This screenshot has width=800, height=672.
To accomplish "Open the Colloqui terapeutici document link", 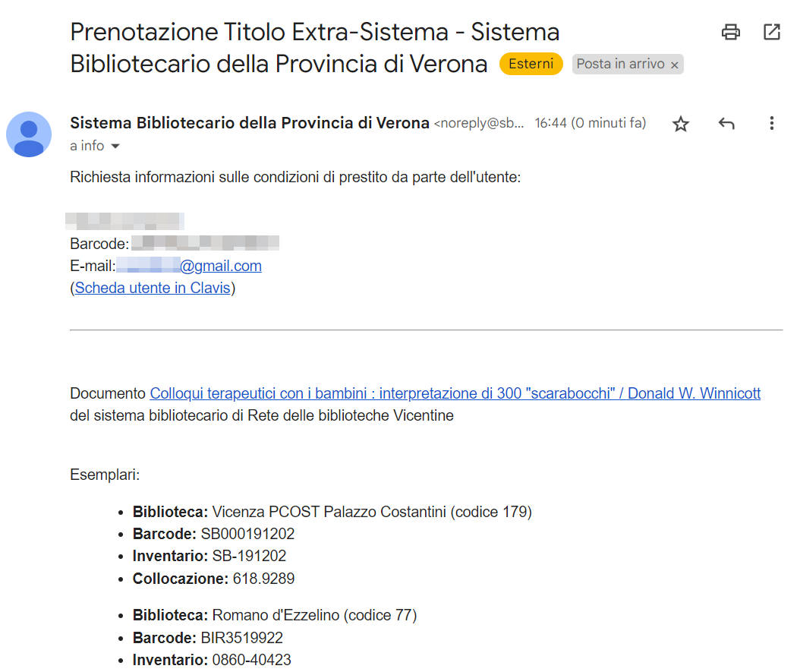I will pos(455,393).
